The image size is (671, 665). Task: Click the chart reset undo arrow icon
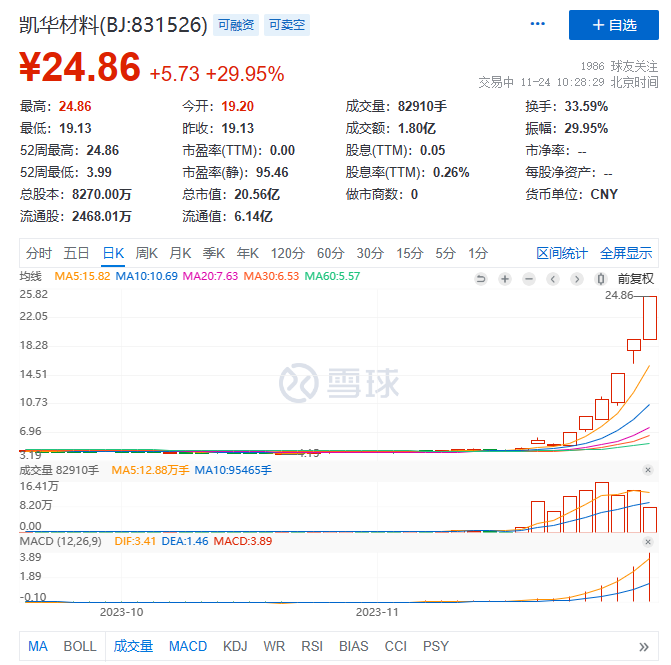(481, 279)
